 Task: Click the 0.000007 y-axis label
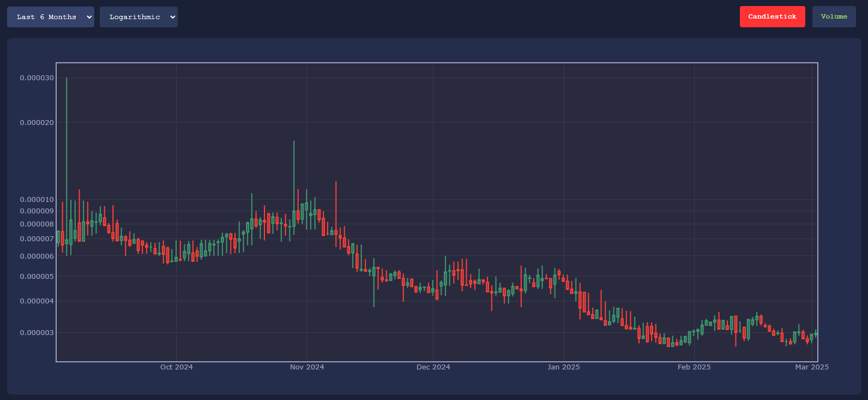click(37, 239)
